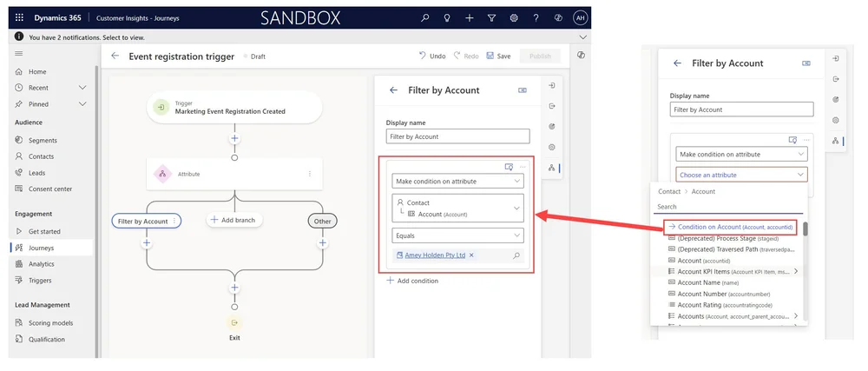Click the Trigger tile Marketing Event Registration Created
Image resolution: width=868 pixels, height=371 pixels.
234,108
